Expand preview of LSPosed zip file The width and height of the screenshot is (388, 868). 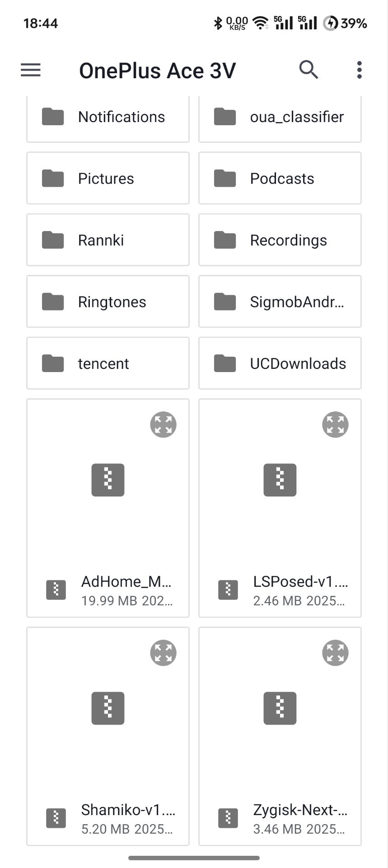coord(335,425)
